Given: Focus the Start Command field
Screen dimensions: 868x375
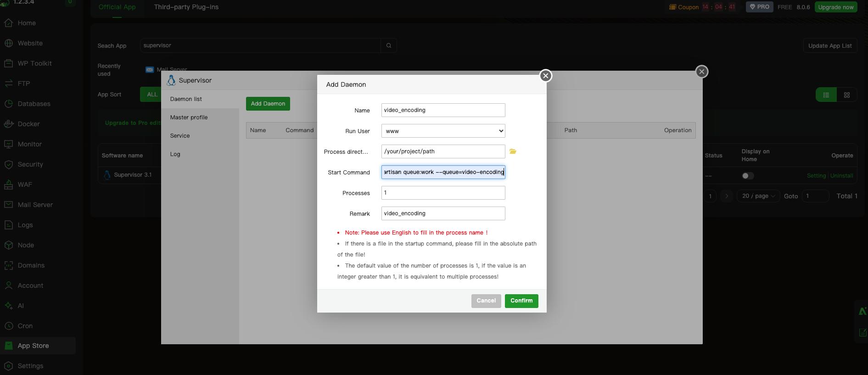Looking at the screenshot, I should pyautogui.click(x=443, y=172).
